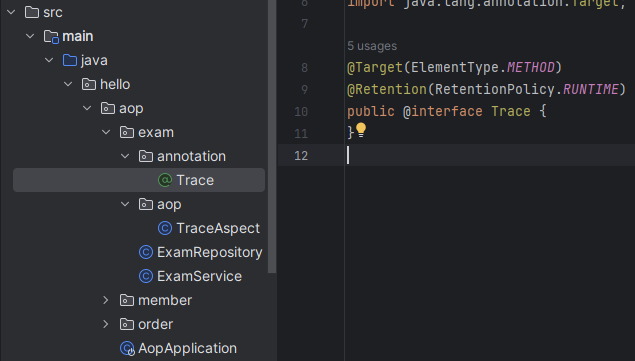635x361 pixels.
Task: Select the member package label
Action: [165, 300]
